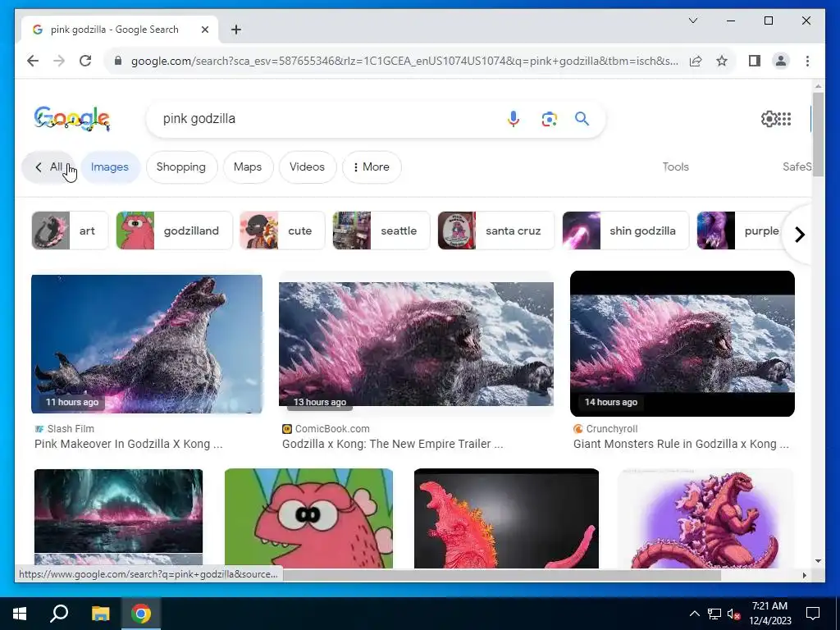Open the Crunchyroll Godzilla image
This screenshot has width=840, height=630.
pyautogui.click(x=682, y=344)
